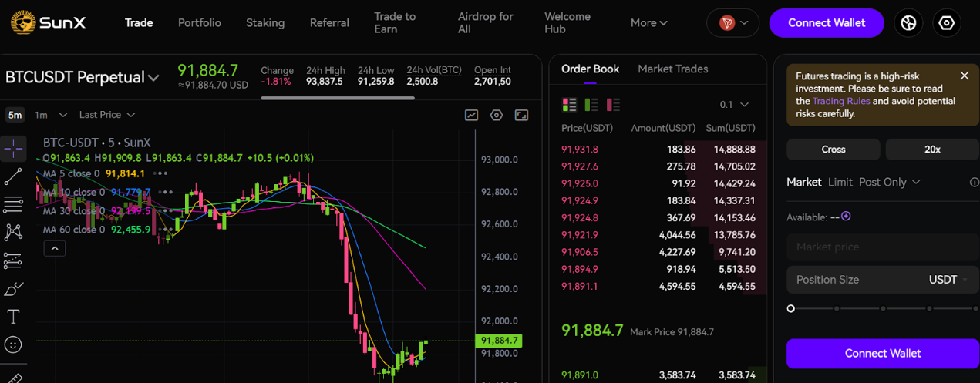Open the Trading Rules link
980x383 pixels.
coord(840,101)
